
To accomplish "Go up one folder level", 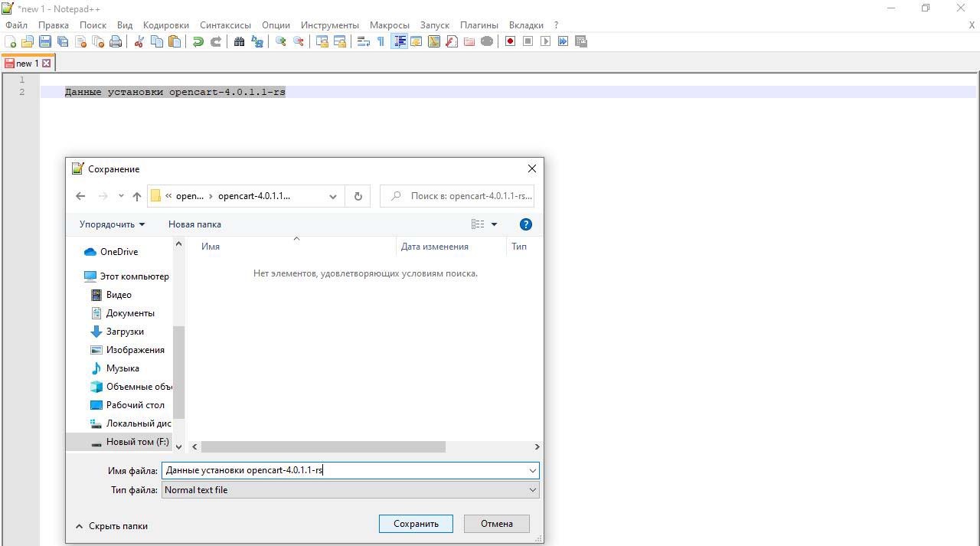I will (x=137, y=196).
